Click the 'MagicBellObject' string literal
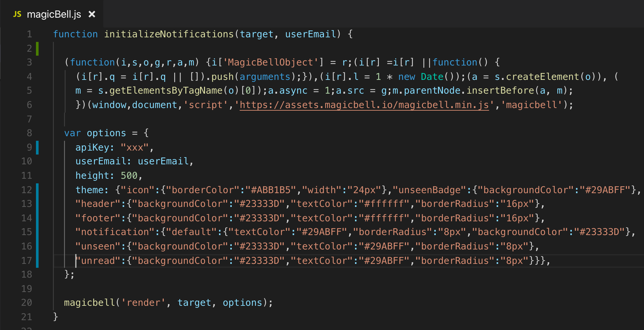Viewport: 644px width, 330px height. click(x=271, y=62)
